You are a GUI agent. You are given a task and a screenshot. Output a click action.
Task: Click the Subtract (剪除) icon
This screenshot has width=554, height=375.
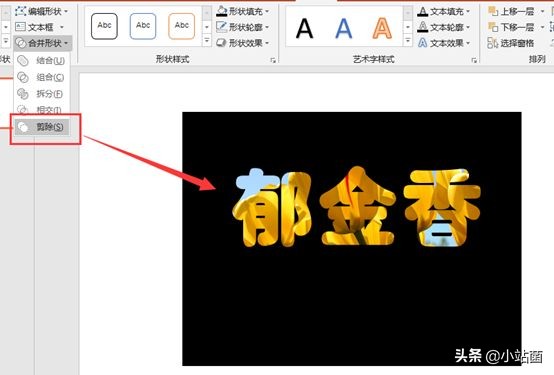click(x=23, y=127)
